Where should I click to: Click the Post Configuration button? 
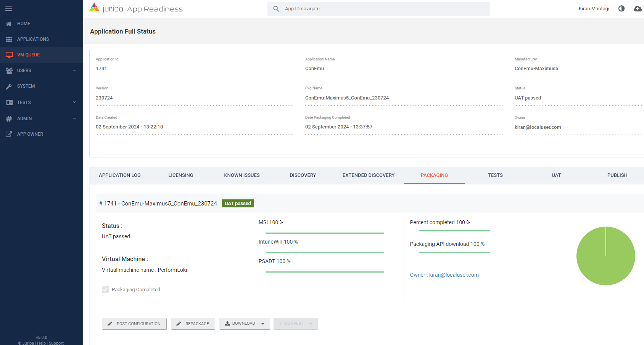tap(134, 324)
